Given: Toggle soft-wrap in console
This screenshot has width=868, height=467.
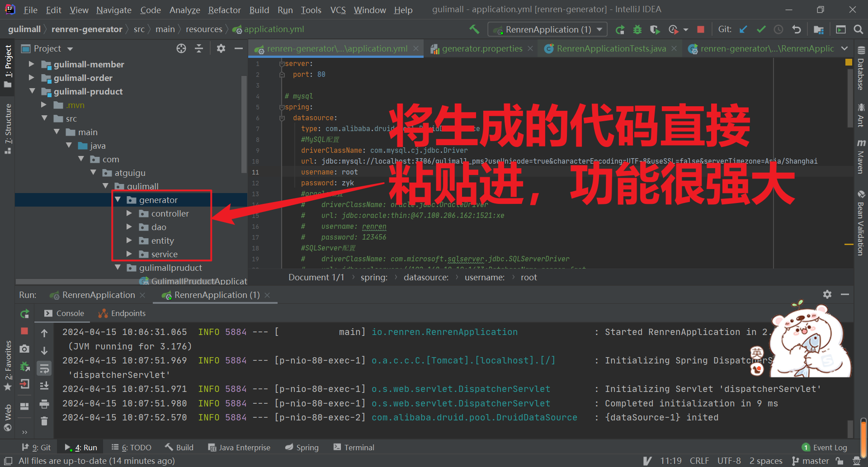Looking at the screenshot, I should 44,368.
